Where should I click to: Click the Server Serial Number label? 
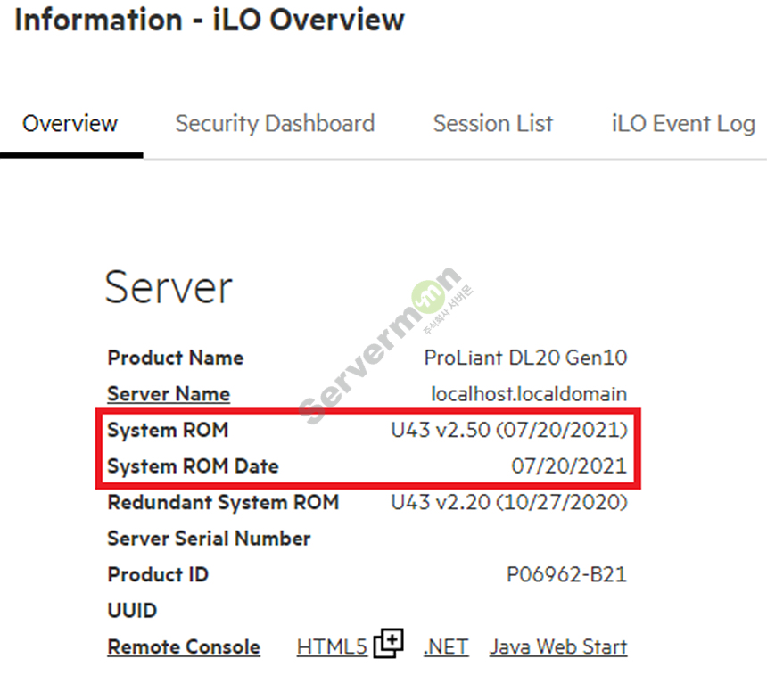point(209,539)
